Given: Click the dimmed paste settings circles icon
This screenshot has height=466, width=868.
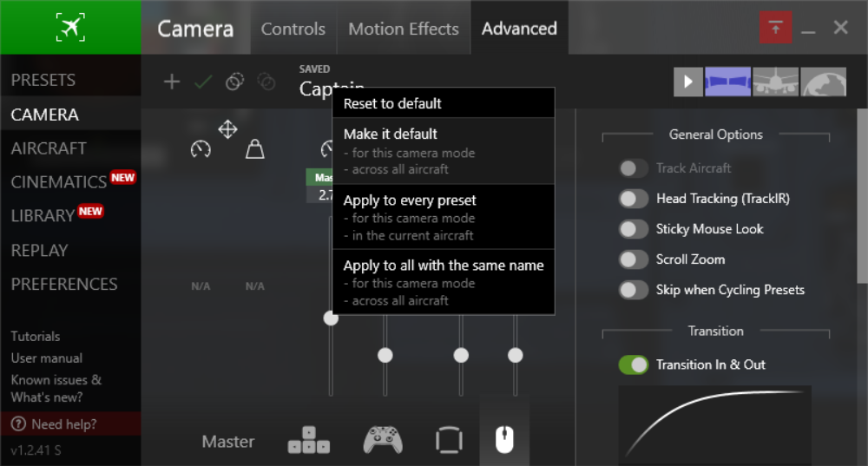Looking at the screenshot, I should click(266, 82).
